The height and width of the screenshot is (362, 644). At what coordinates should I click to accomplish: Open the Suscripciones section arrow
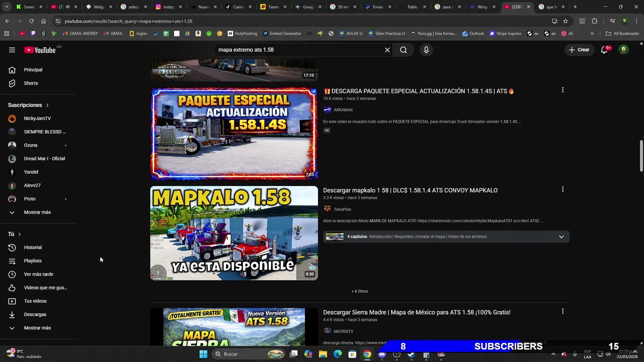(47, 105)
